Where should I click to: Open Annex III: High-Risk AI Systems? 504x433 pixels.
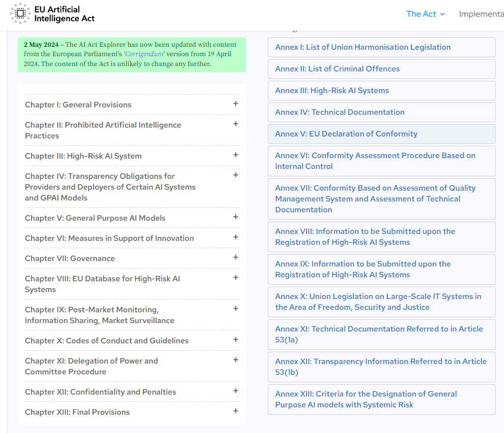pyautogui.click(x=332, y=91)
